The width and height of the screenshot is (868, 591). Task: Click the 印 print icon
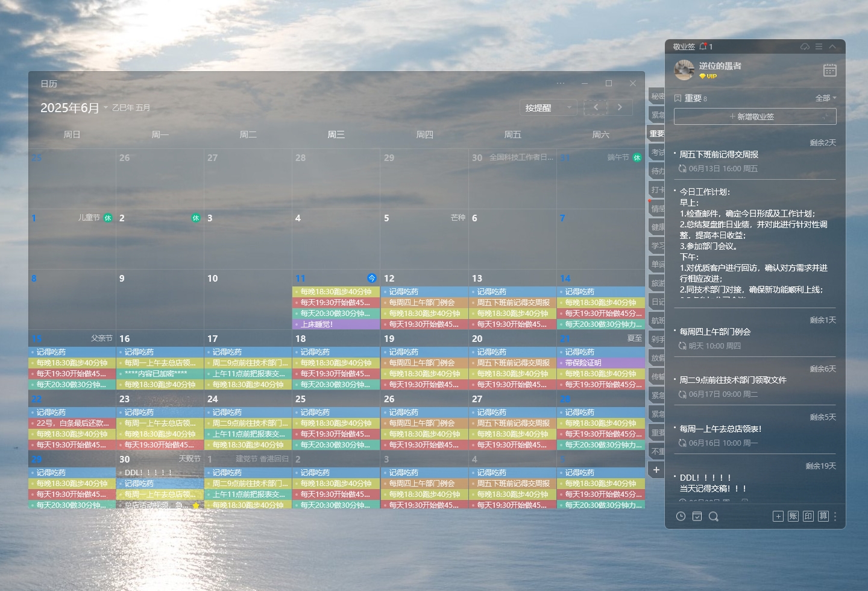[808, 516]
